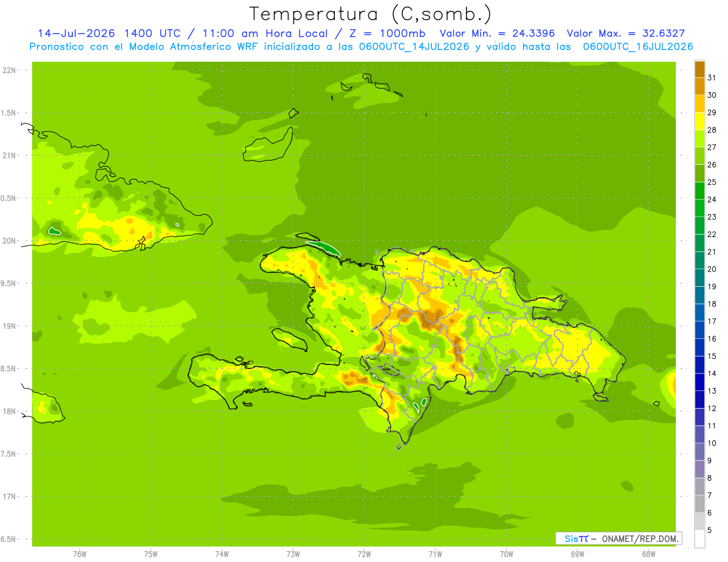Viewport: 728px width, 562px height.
Task: Click the legend value '28'
Action: tap(712, 130)
